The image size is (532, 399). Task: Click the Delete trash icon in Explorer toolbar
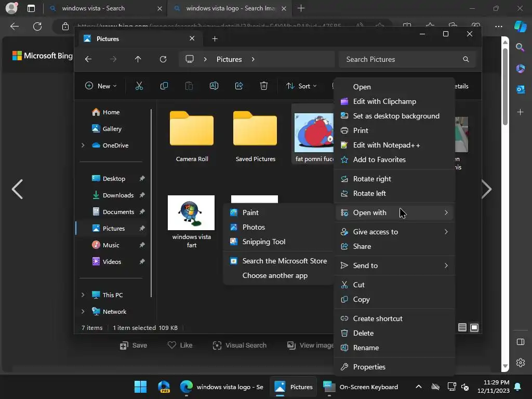coord(263,86)
